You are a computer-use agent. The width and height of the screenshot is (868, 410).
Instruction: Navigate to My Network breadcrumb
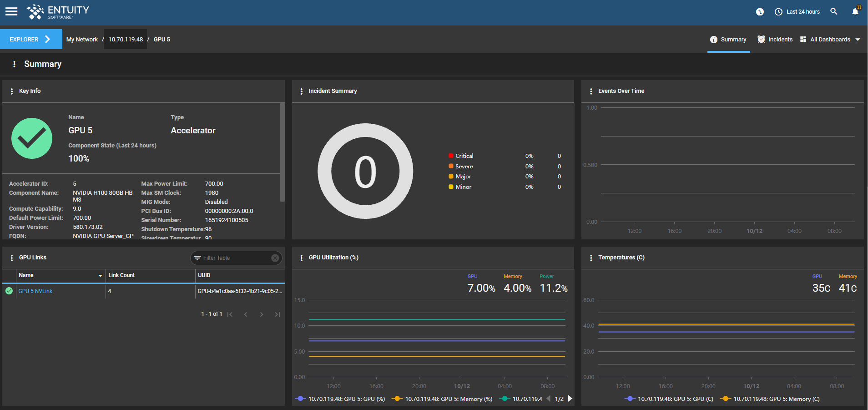(x=82, y=40)
